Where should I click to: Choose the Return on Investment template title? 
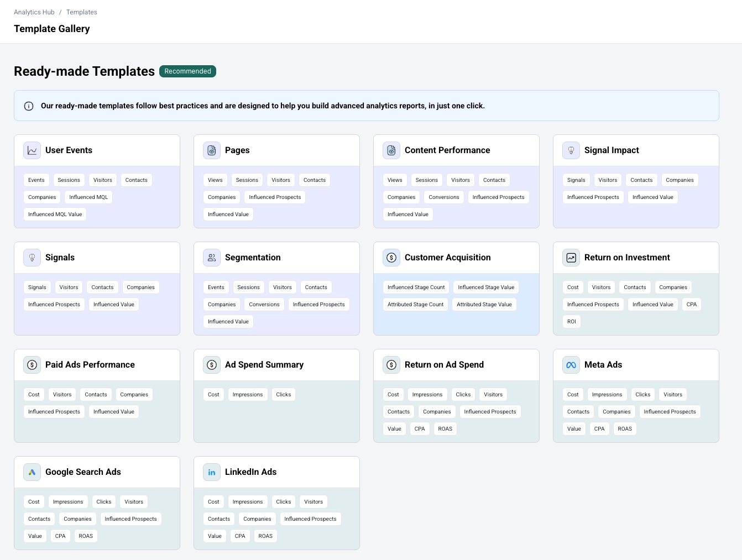coord(627,258)
